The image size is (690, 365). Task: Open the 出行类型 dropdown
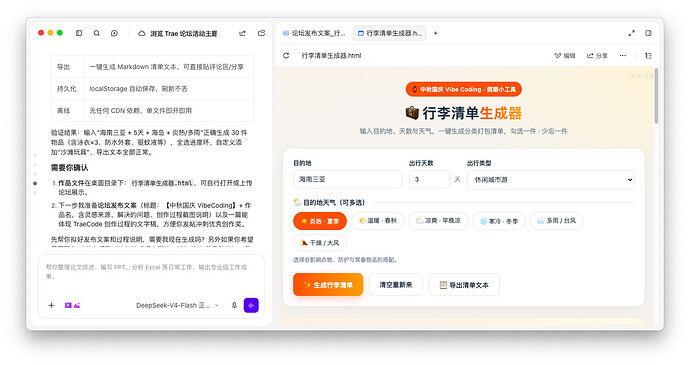point(551,180)
